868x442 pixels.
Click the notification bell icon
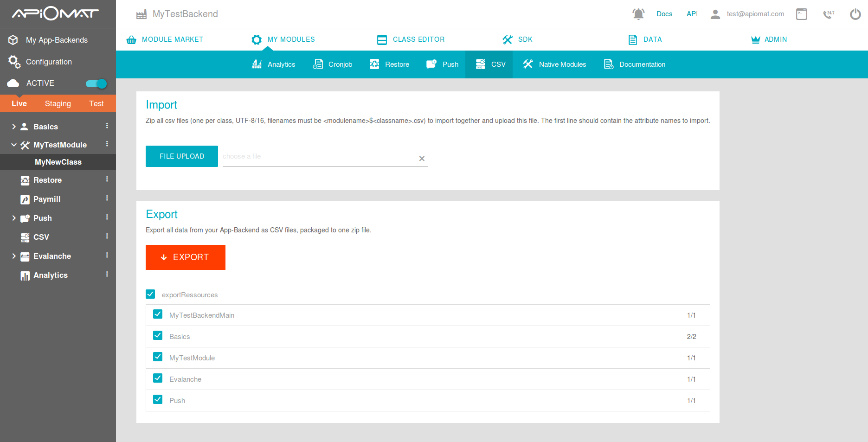[x=638, y=14]
